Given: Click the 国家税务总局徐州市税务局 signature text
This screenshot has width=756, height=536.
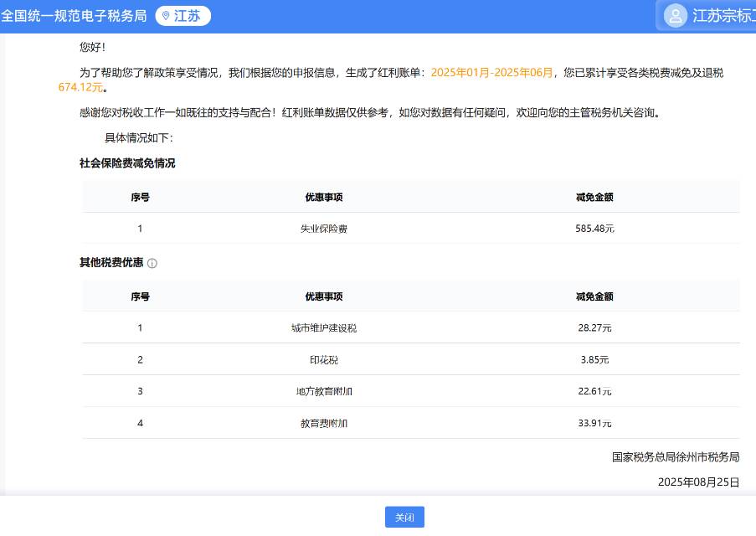Looking at the screenshot, I should pos(676,457).
